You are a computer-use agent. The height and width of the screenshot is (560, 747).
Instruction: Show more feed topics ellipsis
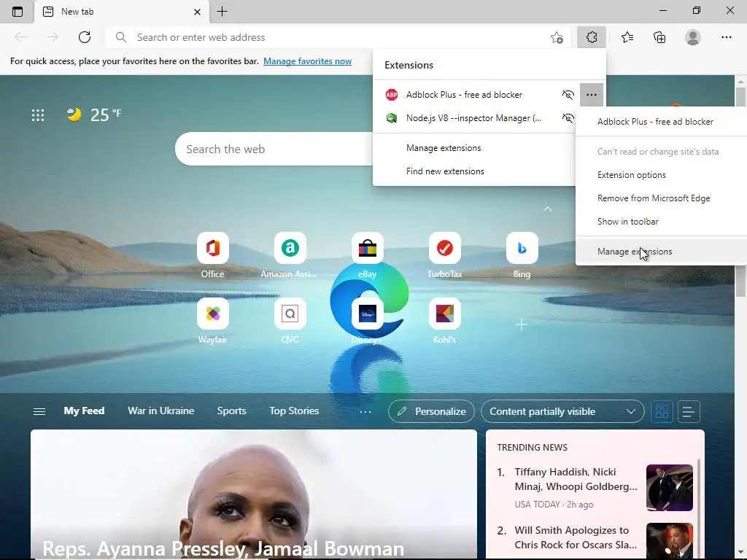point(365,411)
